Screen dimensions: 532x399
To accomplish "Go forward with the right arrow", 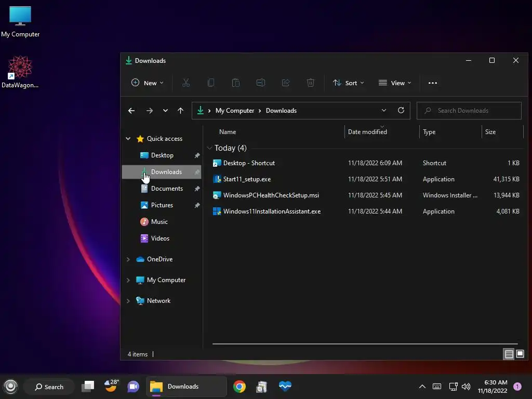I will tap(149, 111).
